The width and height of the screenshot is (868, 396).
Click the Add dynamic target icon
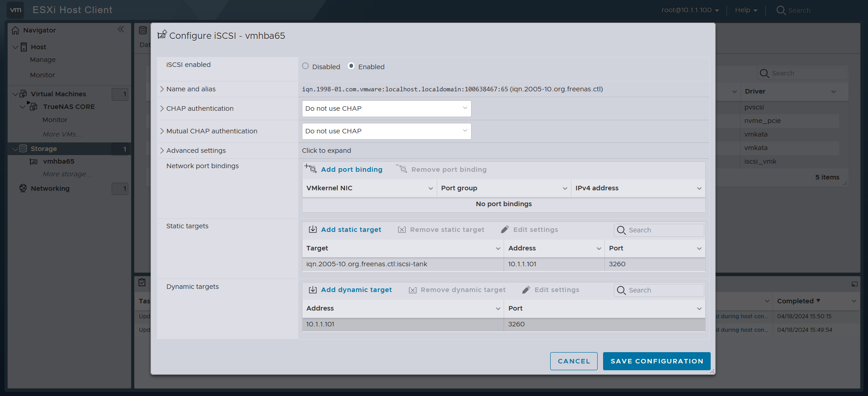pos(312,289)
